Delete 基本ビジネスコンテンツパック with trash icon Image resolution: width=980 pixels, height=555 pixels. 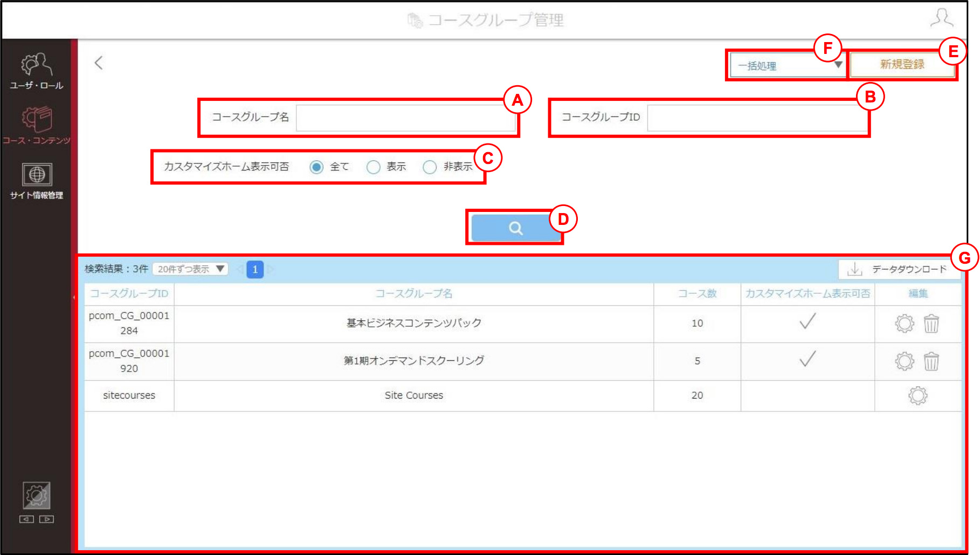931,324
